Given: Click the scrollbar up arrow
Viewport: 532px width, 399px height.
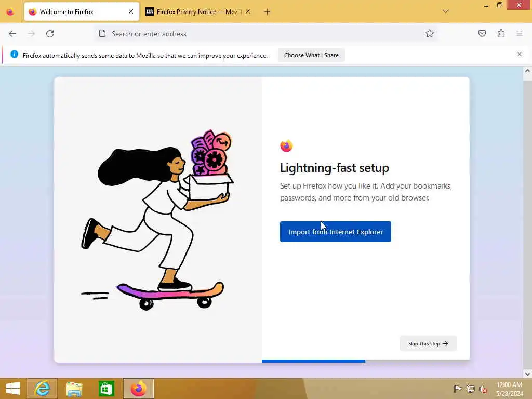Looking at the screenshot, I should (527, 71).
